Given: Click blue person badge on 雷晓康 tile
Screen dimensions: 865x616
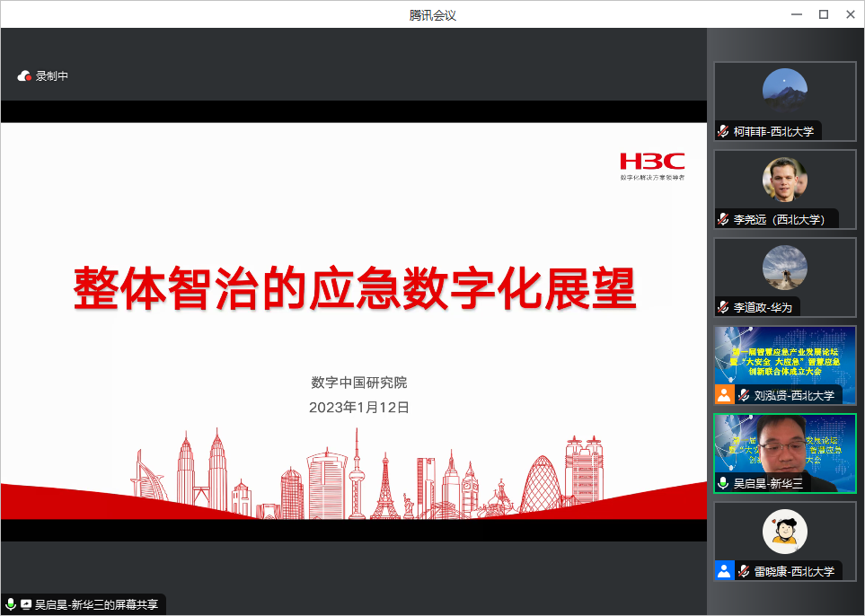Looking at the screenshot, I should coord(724,571).
